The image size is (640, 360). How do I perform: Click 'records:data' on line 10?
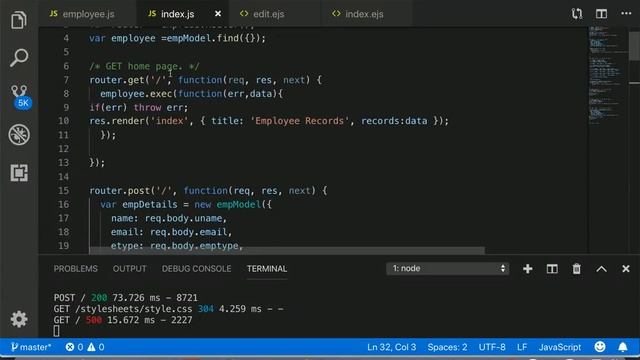point(394,121)
